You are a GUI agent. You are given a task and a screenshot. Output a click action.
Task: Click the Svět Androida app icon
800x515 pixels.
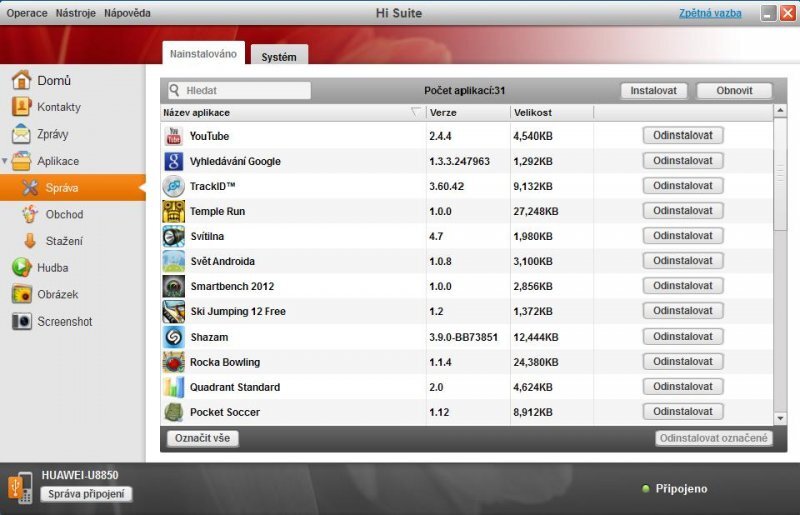(173, 261)
